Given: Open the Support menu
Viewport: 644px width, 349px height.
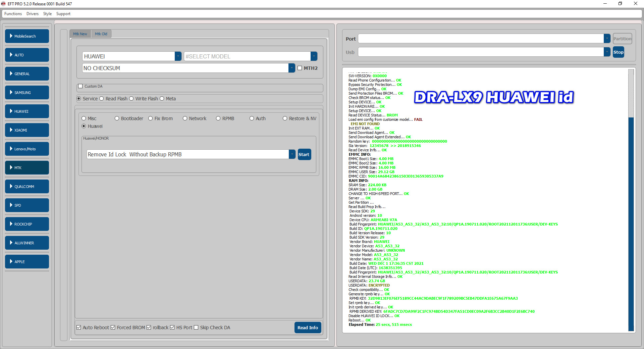Looking at the screenshot, I should click(x=63, y=14).
